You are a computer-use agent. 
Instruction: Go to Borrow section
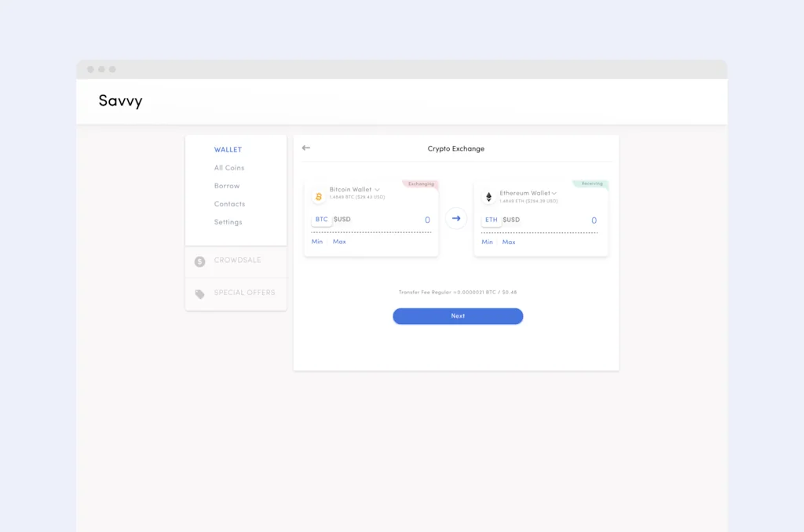click(227, 186)
